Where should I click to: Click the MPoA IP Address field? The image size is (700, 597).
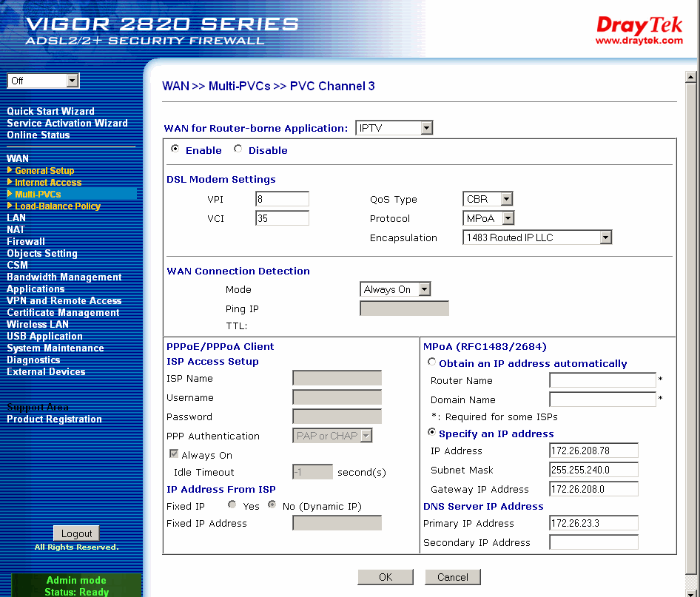pyautogui.click(x=593, y=451)
